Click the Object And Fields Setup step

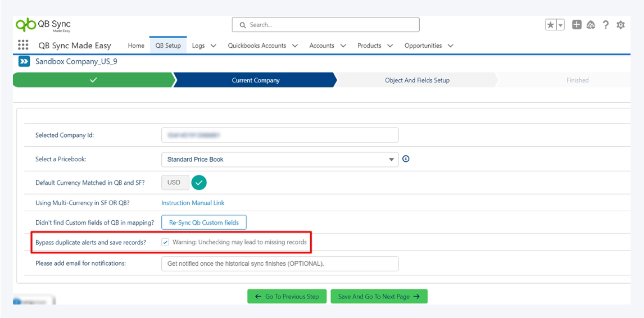point(417,80)
